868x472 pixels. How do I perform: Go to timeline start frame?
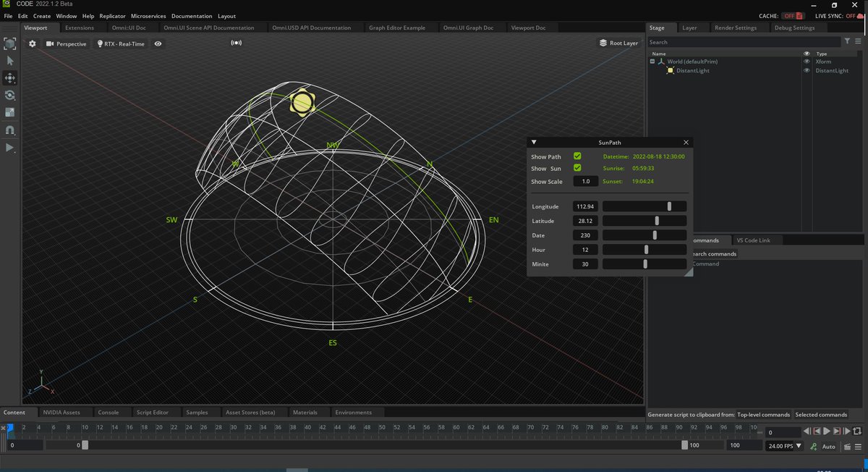coord(807,431)
